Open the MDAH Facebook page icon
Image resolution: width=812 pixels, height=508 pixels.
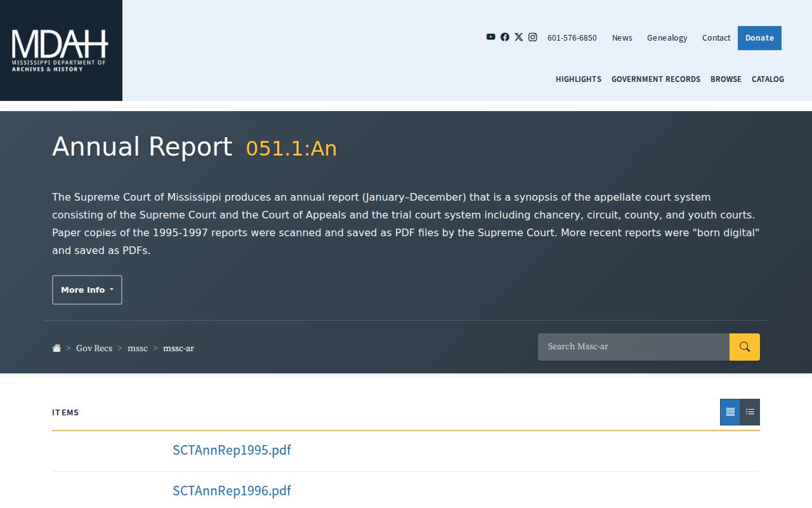(x=504, y=37)
